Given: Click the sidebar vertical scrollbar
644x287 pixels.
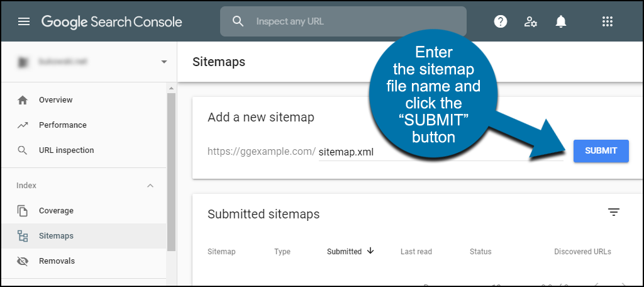Looking at the screenshot, I should 171,172.
